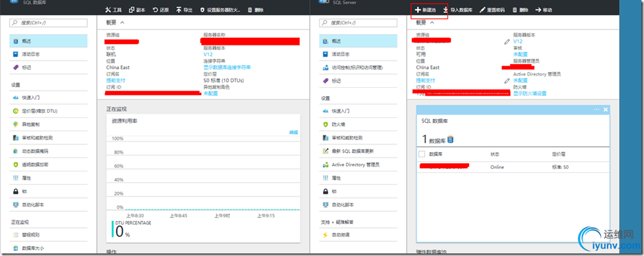Click 未配置 under 异地复制角色
Image resolution: width=644 pixels, height=256 pixels.
click(211, 93)
